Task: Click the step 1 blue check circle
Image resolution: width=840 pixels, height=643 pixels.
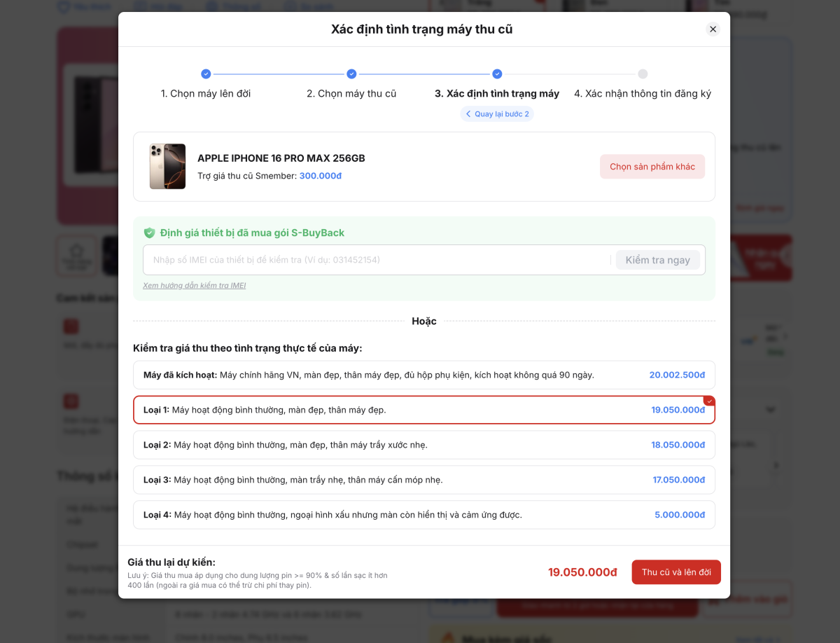Action: pyautogui.click(x=206, y=74)
